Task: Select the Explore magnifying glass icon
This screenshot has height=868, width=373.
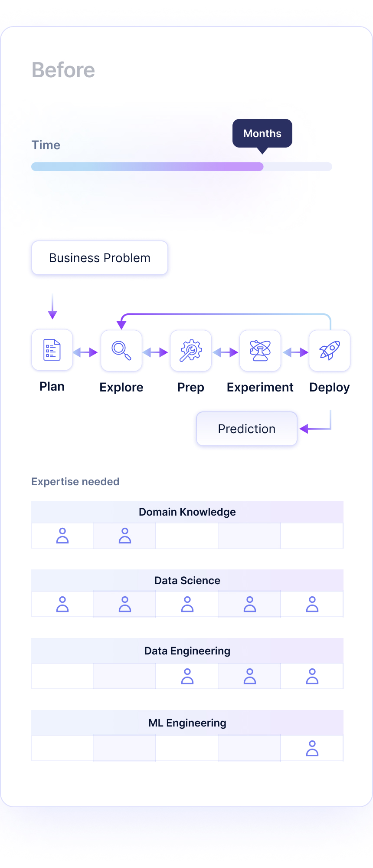Action: [121, 351]
